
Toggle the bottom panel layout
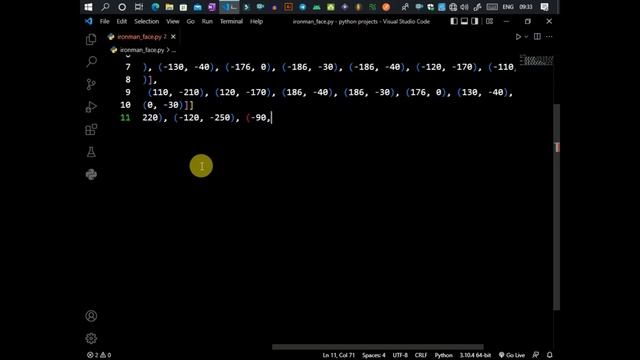[464, 21]
